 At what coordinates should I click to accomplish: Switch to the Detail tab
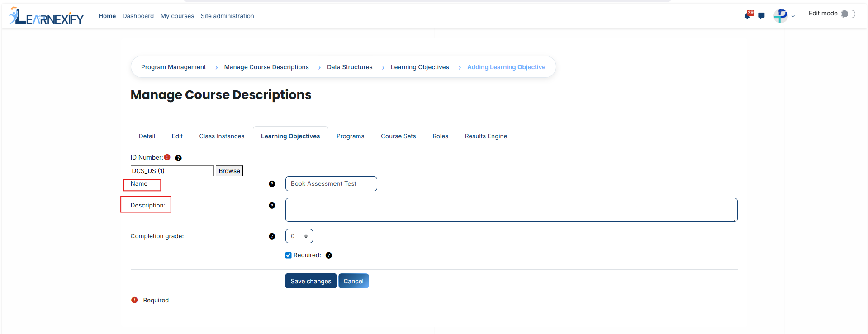tap(147, 136)
